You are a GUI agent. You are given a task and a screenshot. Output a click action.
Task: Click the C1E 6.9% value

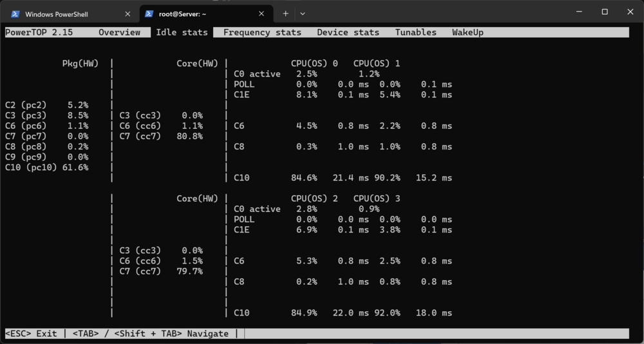tap(307, 230)
